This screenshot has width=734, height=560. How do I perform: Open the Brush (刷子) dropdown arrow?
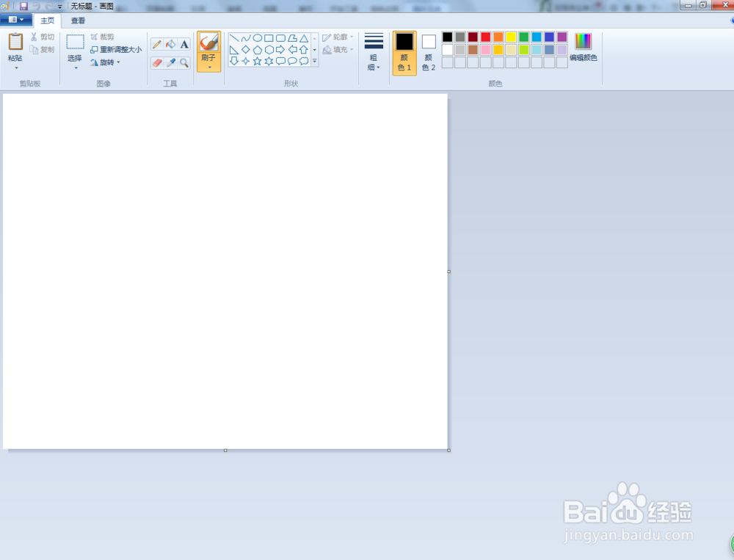[x=209, y=68]
